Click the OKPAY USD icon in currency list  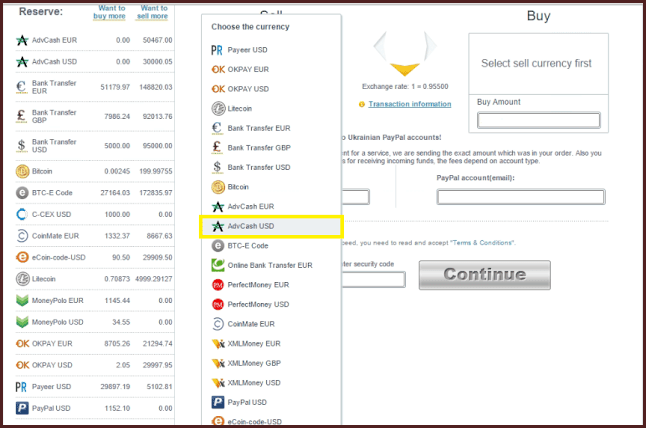coord(218,89)
